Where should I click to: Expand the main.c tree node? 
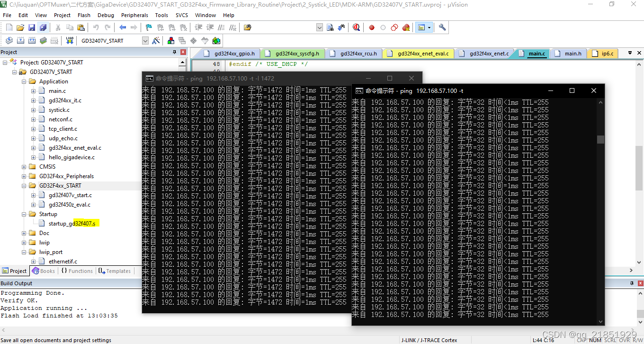pyautogui.click(x=34, y=91)
